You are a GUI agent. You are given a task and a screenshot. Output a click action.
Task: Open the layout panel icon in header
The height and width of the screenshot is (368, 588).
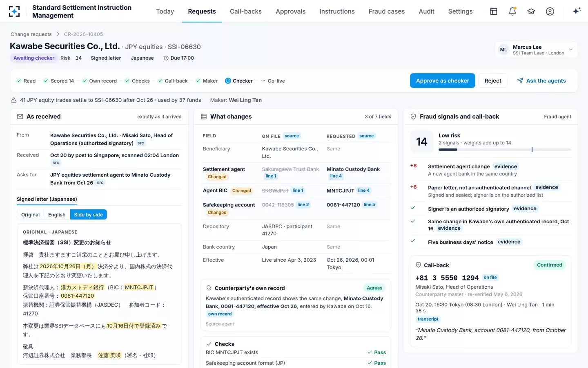pos(494,11)
